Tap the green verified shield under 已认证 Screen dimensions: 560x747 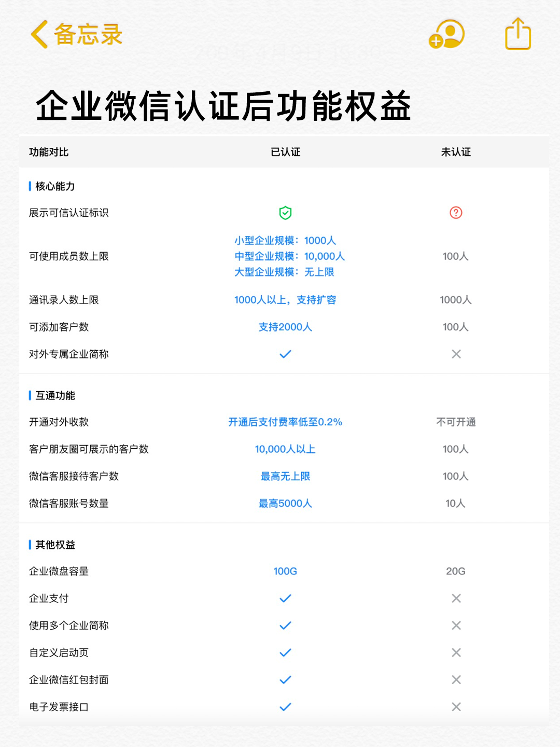[284, 213]
